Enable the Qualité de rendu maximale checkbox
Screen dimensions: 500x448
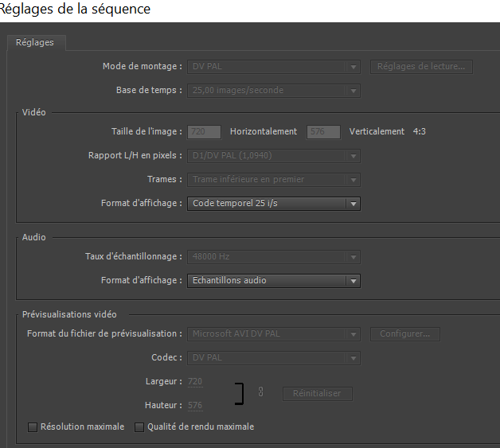[139, 427]
